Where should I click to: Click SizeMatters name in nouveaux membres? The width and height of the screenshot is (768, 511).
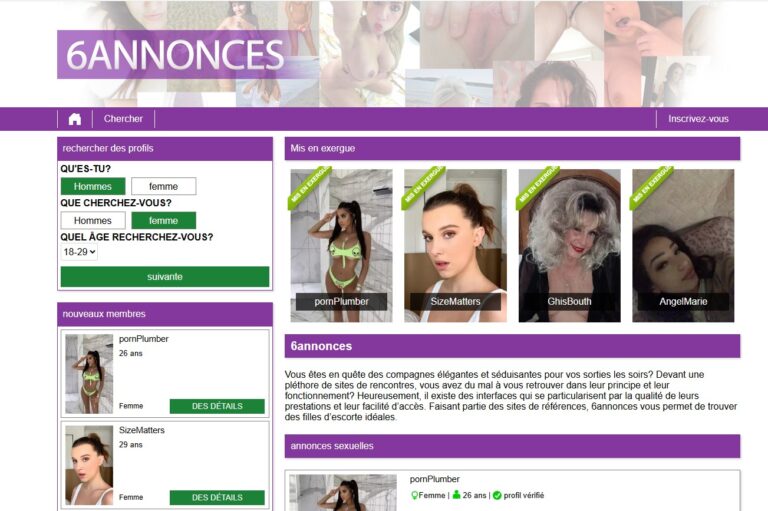coord(142,430)
